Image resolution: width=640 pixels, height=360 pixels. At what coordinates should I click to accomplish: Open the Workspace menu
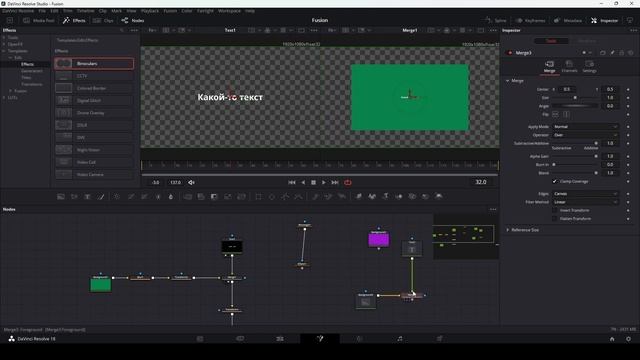pyautogui.click(x=229, y=11)
